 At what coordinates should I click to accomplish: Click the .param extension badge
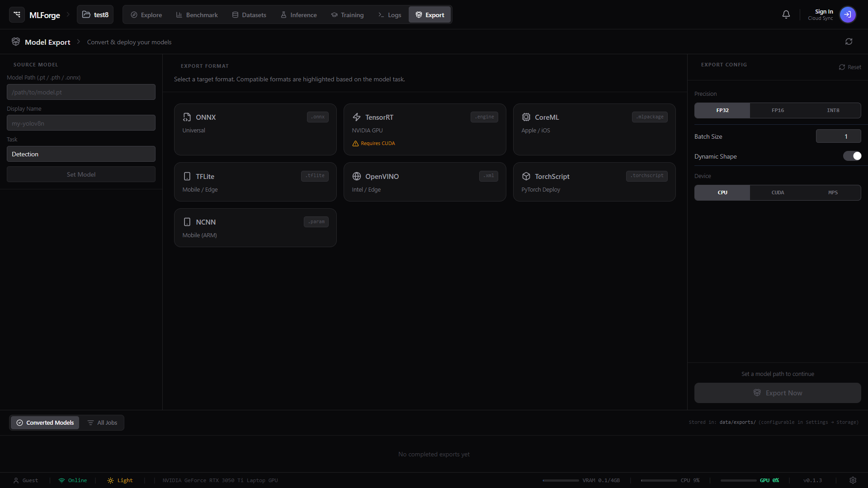click(316, 222)
